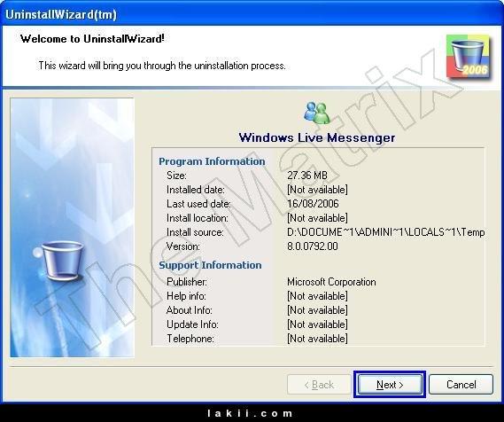Click the Installed date label
This screenshot has width=504, height=422.
(x=196, y=190)
